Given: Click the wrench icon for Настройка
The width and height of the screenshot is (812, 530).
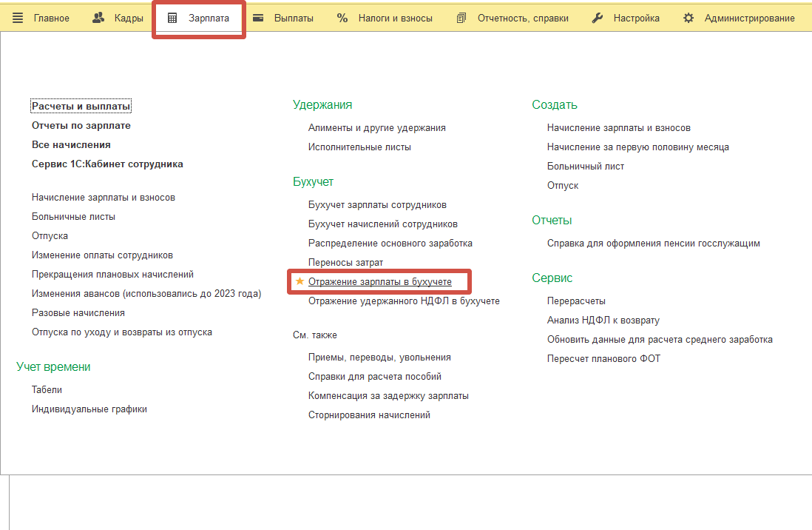Looking at the screenshot, I should [597, 19].
